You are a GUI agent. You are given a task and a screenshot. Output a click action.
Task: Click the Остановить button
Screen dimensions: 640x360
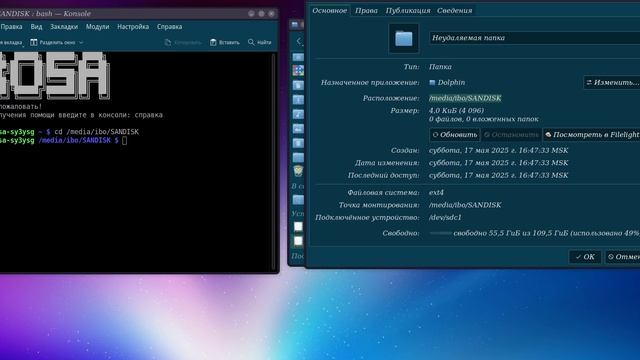tap(511, 134)
